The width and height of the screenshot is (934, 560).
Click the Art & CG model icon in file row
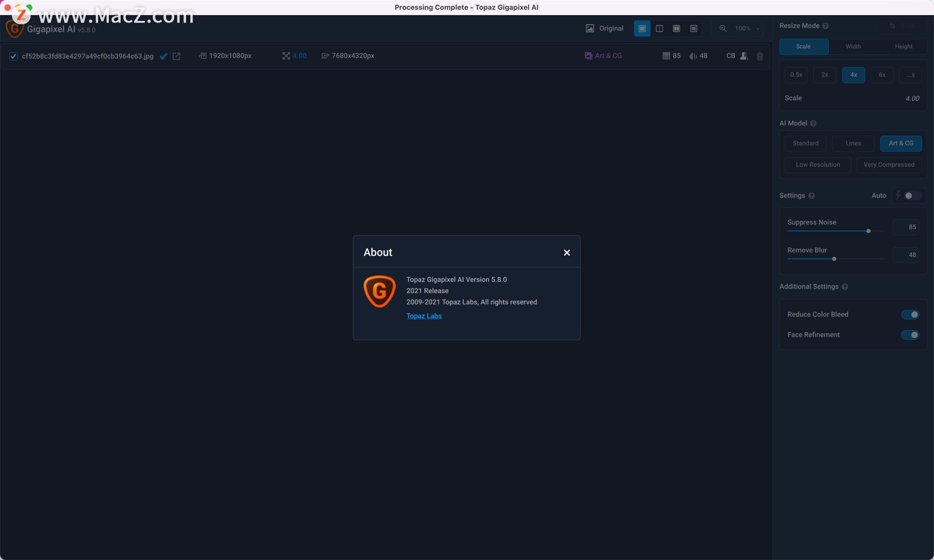(x=587, y=55)
